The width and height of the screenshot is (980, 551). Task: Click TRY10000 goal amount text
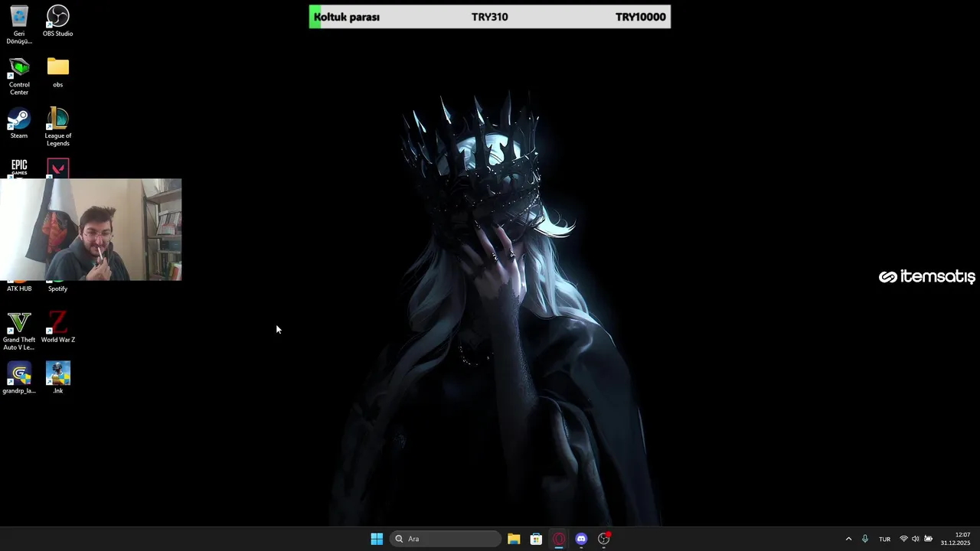point(641,17)
